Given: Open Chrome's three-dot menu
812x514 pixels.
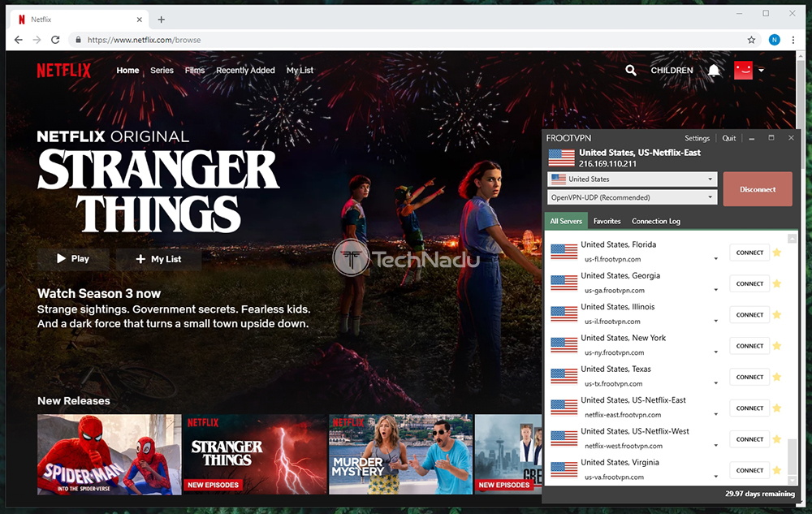Looking at the screenshot, I should coord(793,40).
